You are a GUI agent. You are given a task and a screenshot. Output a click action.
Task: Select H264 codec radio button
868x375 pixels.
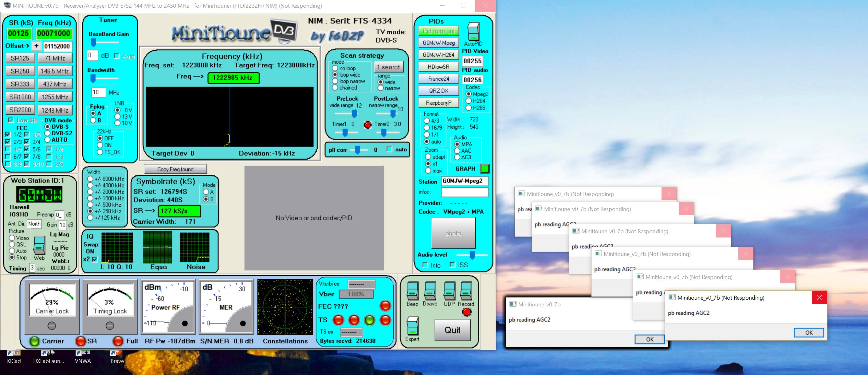click(x=468, y=101)
